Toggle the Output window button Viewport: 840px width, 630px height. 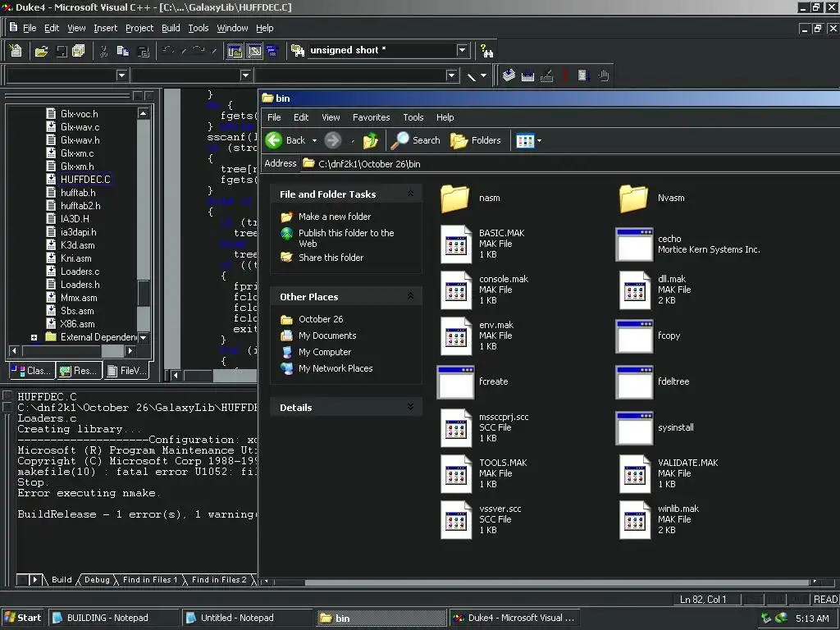[254, 51]
